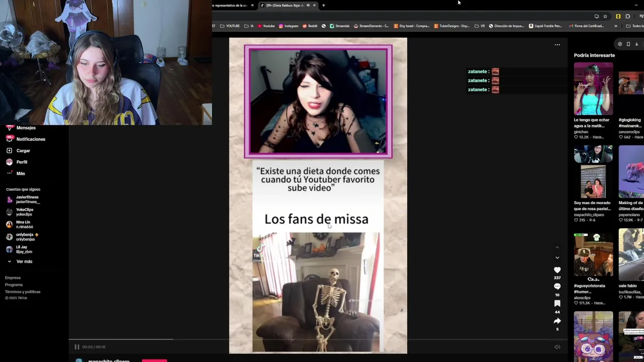Screen dimensions: 644x362
Task: Click the compass icon above suggestions
Action: point(620,44)
